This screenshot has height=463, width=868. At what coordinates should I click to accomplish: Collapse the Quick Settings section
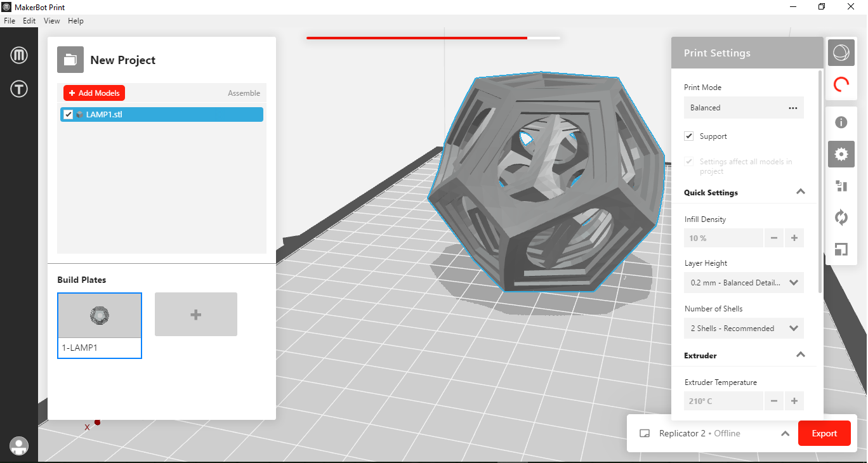click(801, 192)
